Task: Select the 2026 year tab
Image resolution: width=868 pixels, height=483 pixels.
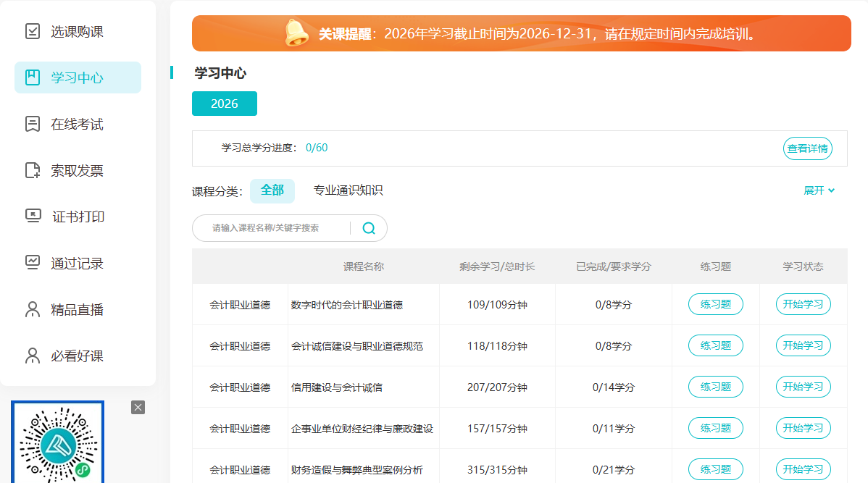Action: 224,104
